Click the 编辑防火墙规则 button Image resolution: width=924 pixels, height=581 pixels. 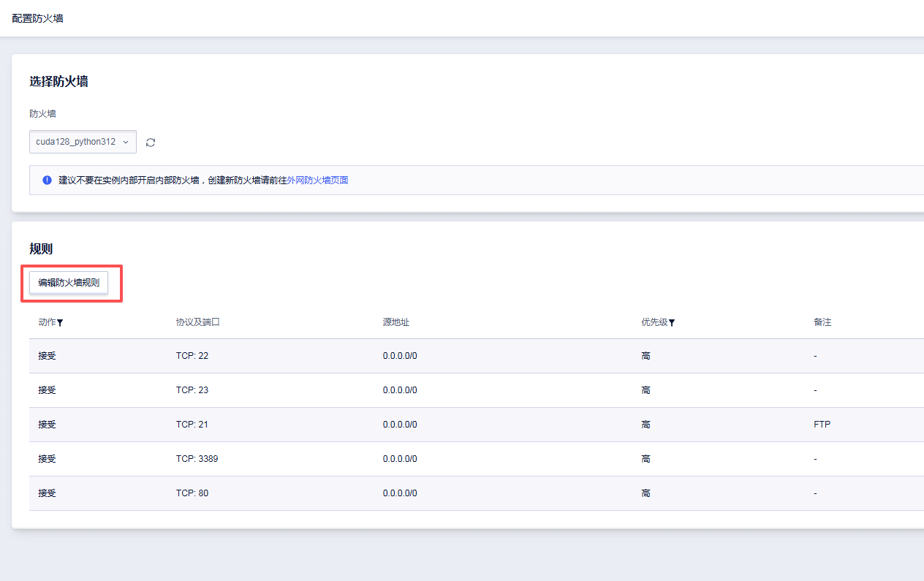pyautogui.click(x=69, y=283)
